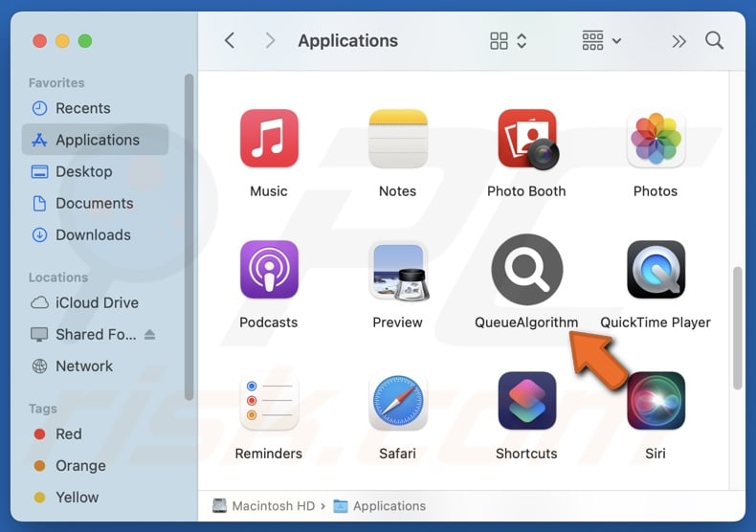Open Documents in the sidebar

95,204
